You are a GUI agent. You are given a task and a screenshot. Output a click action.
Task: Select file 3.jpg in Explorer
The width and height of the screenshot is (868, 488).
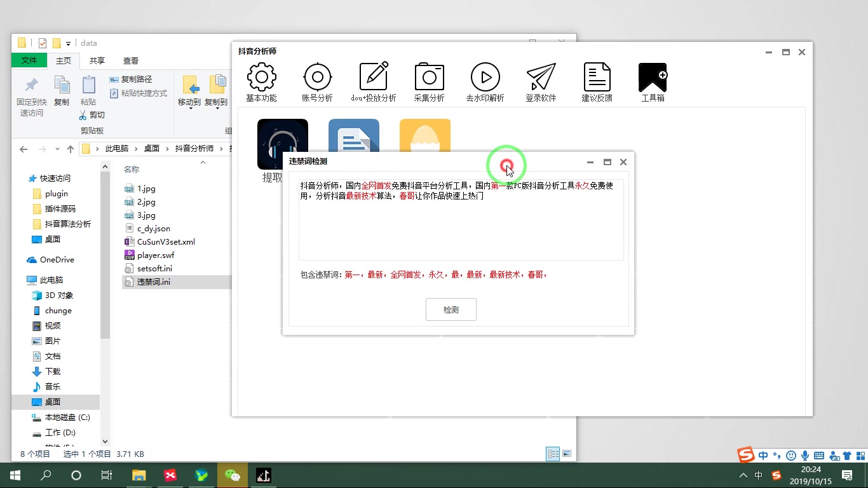tap(146, 215)
